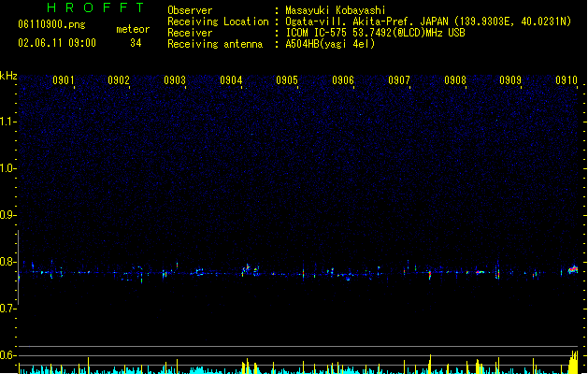Click the Receiver label

190,33
